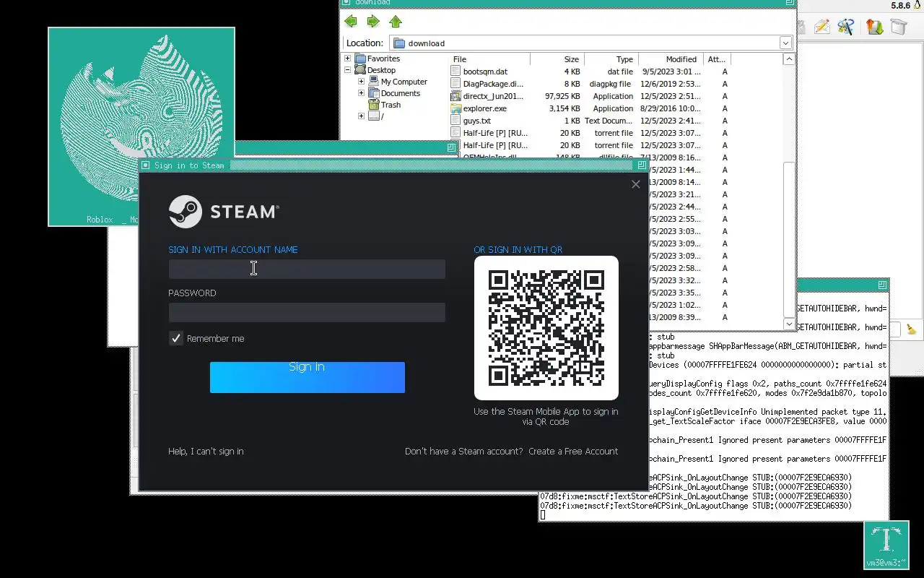The image size is (924, 578).
Task: Click the file list scrollbar down arrow
Action: pyautogui.click(x=789, y=324)
